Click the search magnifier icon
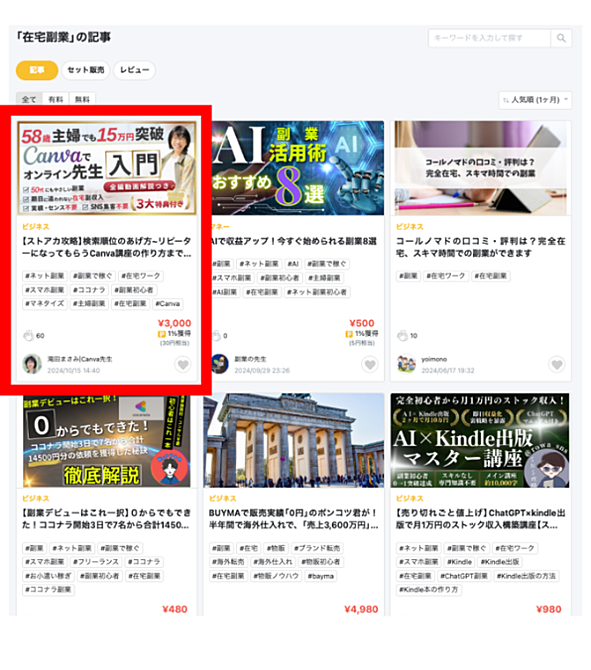The image size is (591, 670). pyautogui.click(x=561, y=38)
